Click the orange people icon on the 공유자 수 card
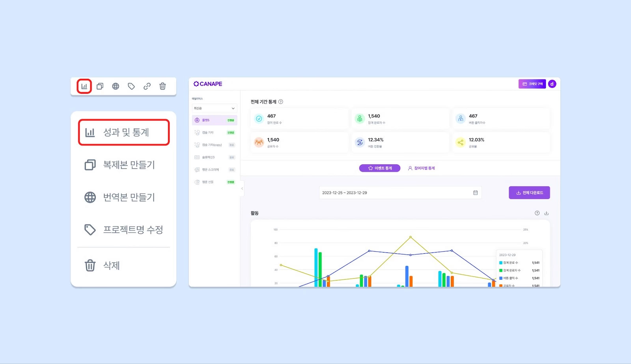 pyautogui.click(x=259, y=142)
